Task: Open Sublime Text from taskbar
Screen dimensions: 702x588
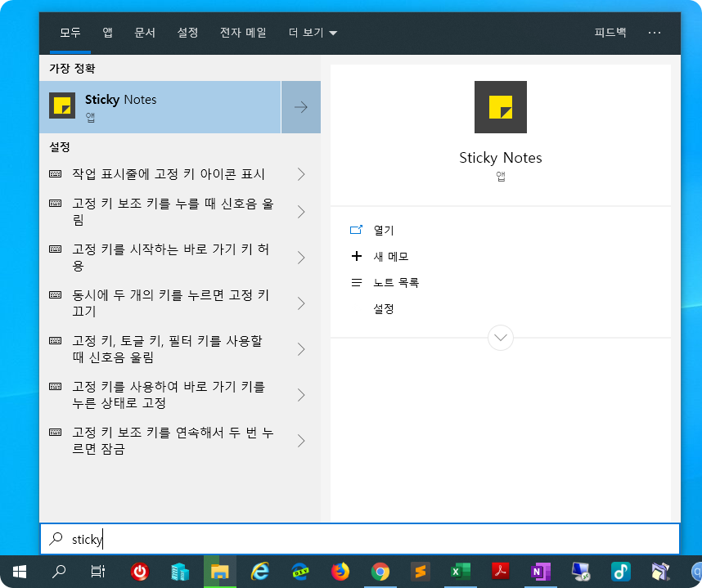Action: (x=420, y=572)
